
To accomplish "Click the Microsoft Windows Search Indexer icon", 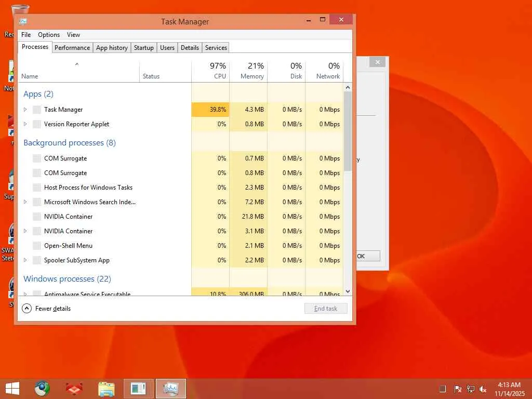I will coord(37,202).
